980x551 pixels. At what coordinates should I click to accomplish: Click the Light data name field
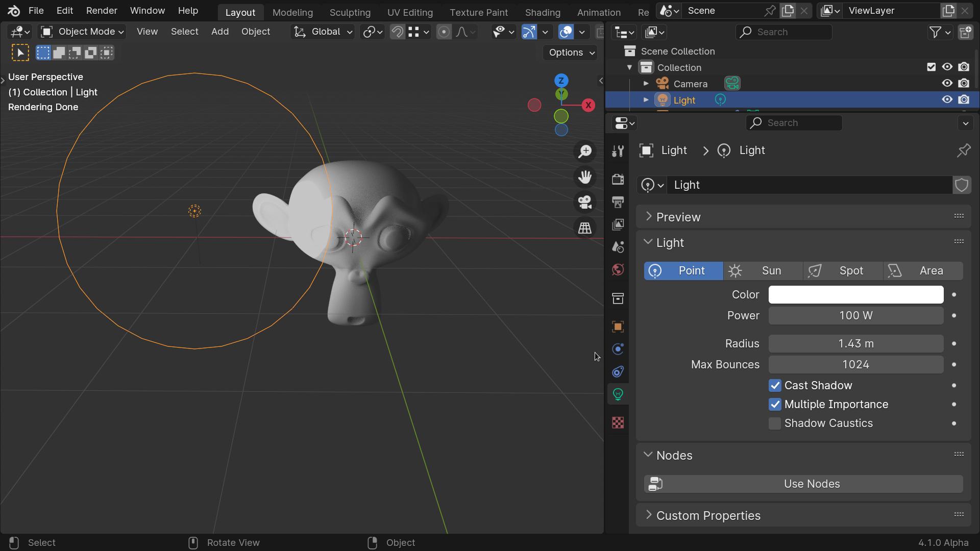810,185
